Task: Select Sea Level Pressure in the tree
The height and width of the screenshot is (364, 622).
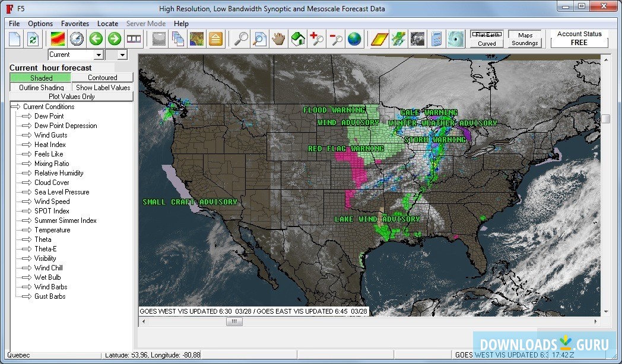Action: coord(62,192)
